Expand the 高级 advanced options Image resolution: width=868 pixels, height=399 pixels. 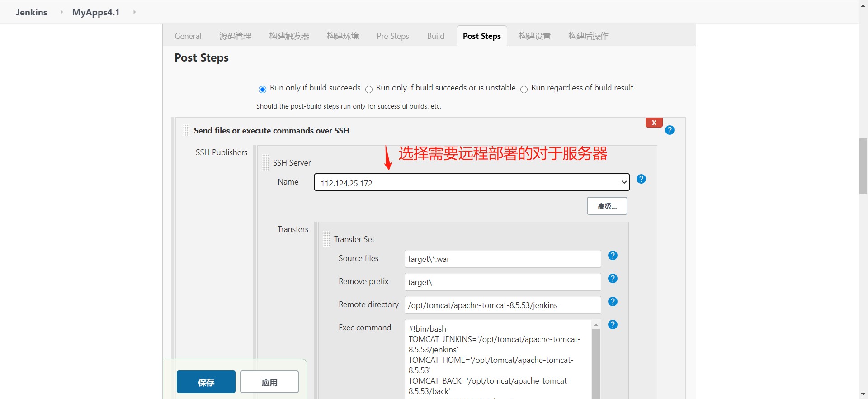point(607,206)
